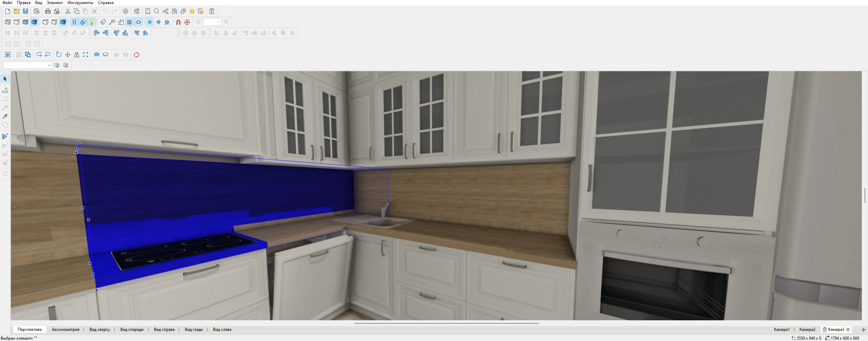Select the arrow pointer tool in left sidebar
This screenshot has width=868, height=341.
(x=5, y=79)
